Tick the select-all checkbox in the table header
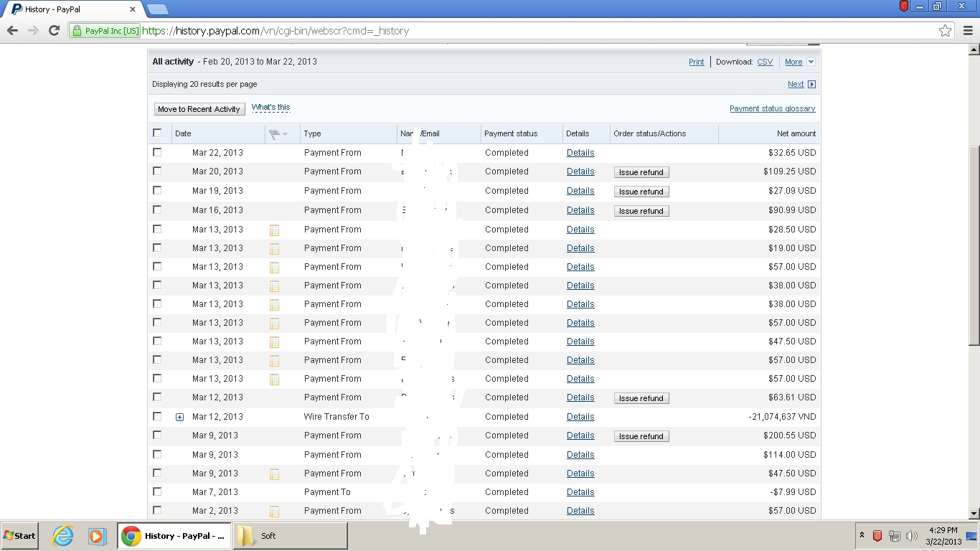The width and height of the screenshot is (980, 551). (x=157, y=133)
